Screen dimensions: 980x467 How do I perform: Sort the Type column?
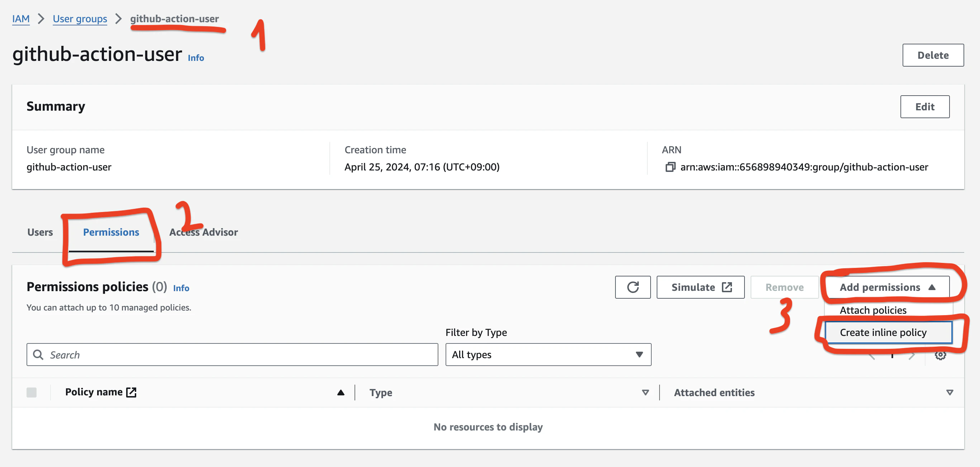(645, 393)
